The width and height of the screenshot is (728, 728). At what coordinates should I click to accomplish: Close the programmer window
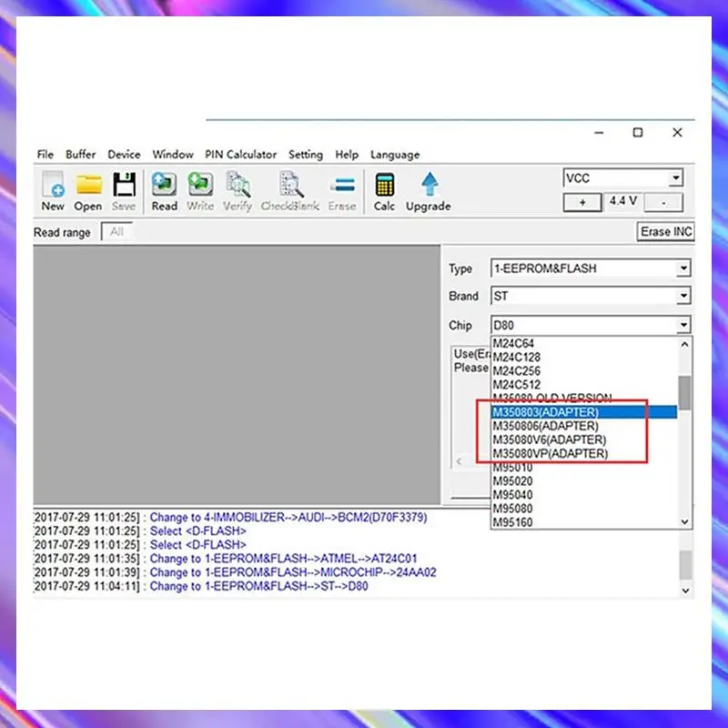click(x=677, y=133)
